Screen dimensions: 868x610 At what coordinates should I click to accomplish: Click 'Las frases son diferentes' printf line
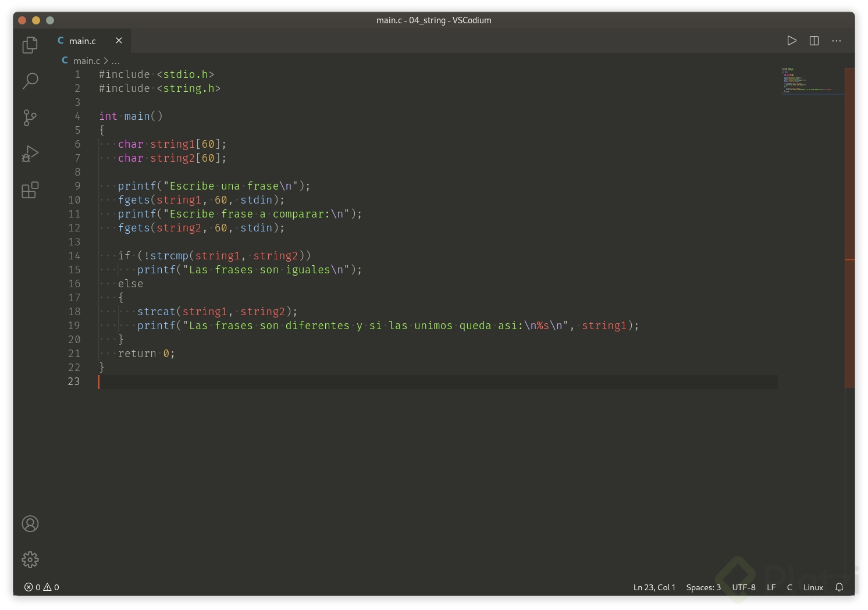[388, 326]
